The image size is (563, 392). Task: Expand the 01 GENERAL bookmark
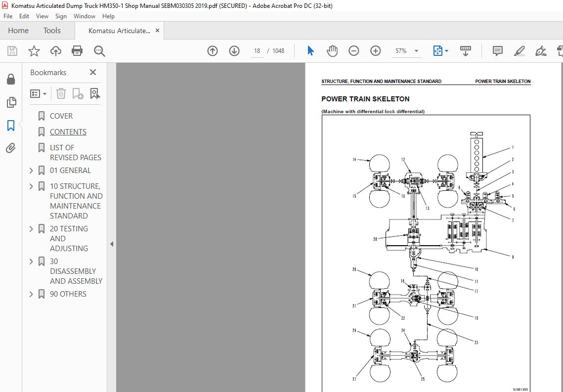coord(31,171)
